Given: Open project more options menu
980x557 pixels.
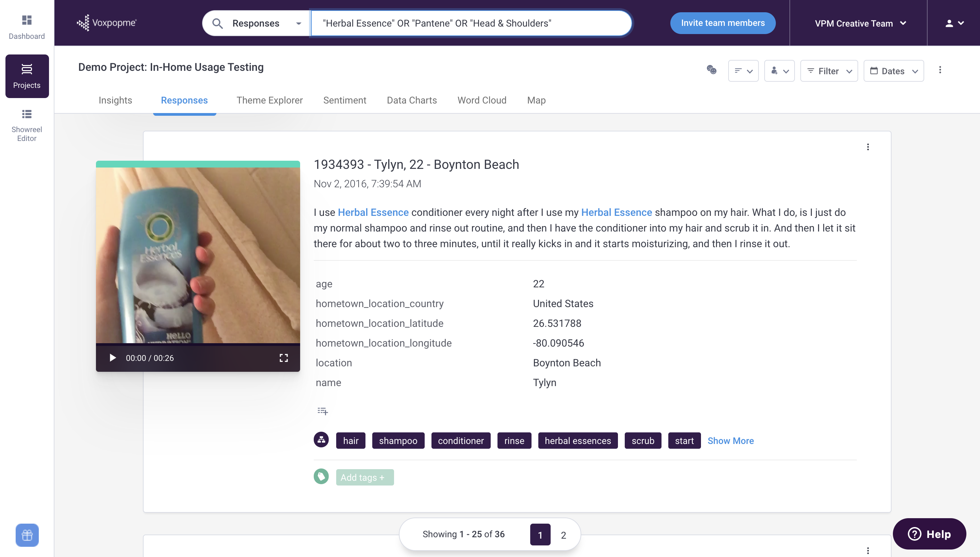Looking at the screenshot, I should click(x=940, y=70).
